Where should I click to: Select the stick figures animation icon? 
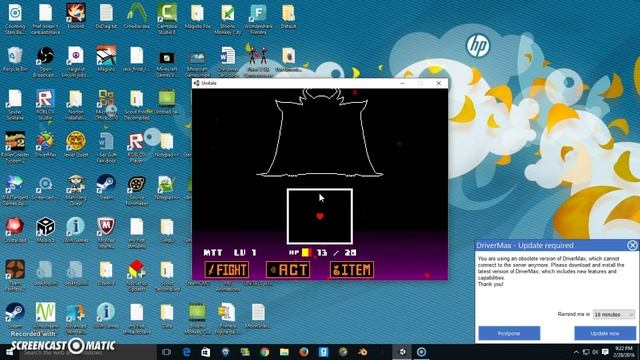(x=258, y=60)
